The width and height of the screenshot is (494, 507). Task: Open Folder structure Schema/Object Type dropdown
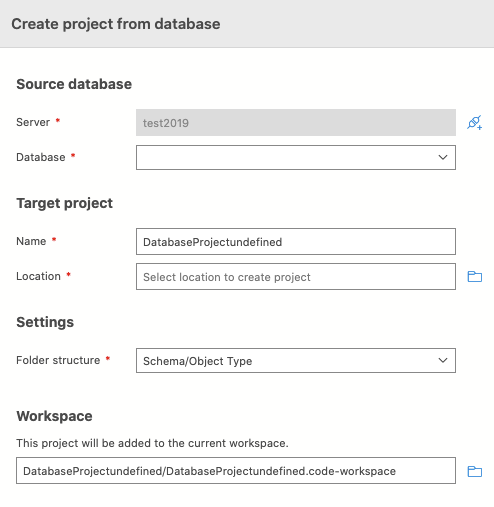click(296, 361)
